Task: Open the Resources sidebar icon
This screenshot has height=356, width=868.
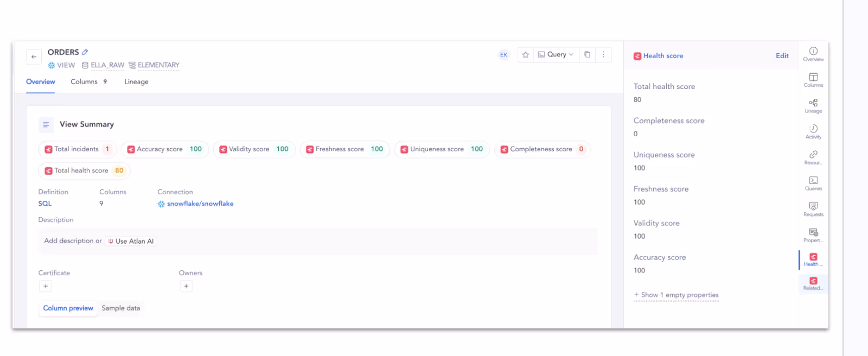Action: 813,158
